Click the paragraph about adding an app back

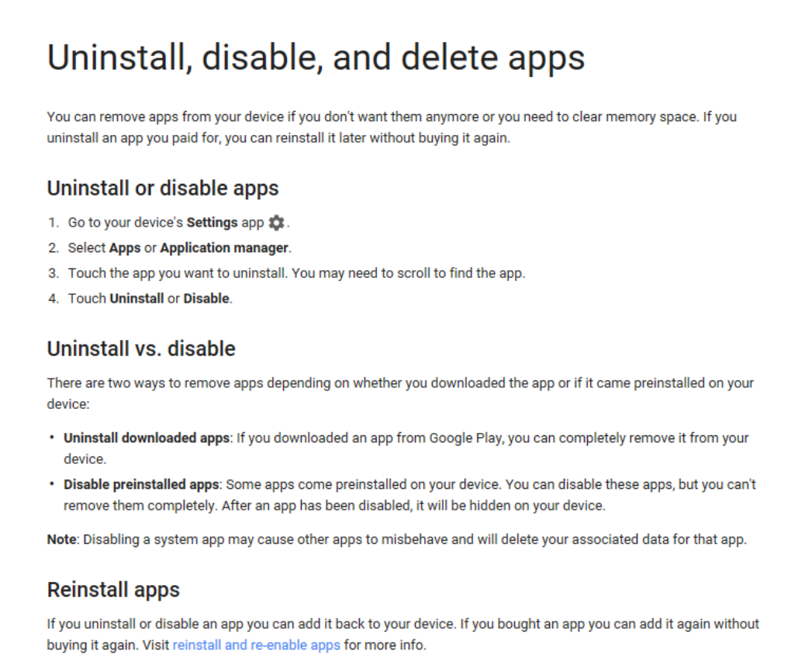pos(403,635)
